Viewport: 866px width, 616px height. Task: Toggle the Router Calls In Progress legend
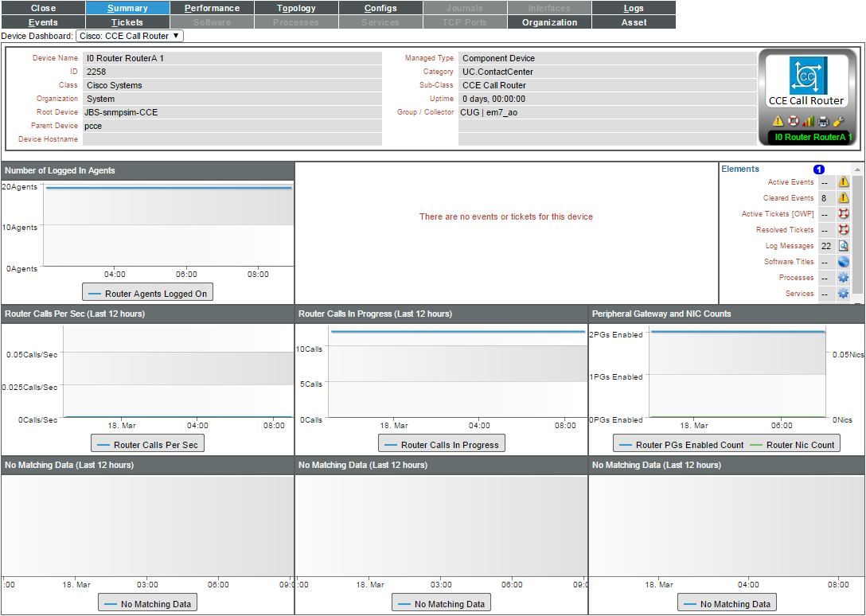441,444
